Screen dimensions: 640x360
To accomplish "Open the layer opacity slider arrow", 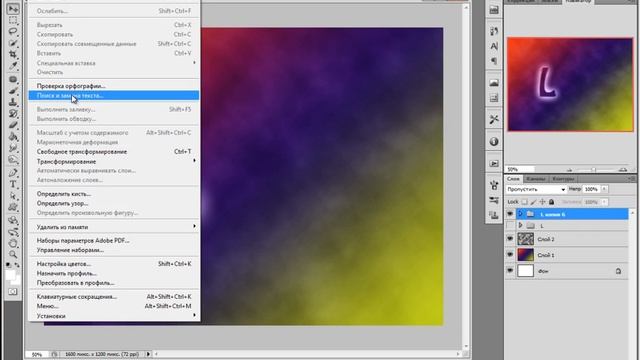I will point(604,189).
